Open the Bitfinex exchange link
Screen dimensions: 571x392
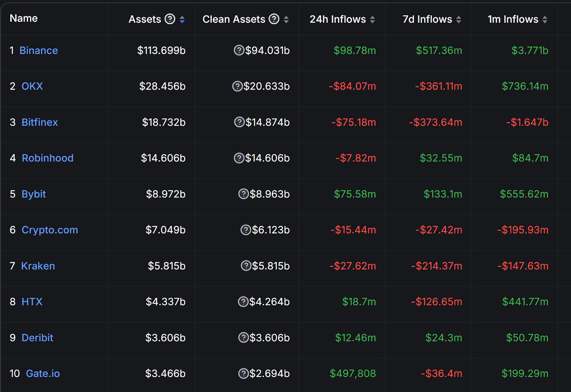click(40, 122)
